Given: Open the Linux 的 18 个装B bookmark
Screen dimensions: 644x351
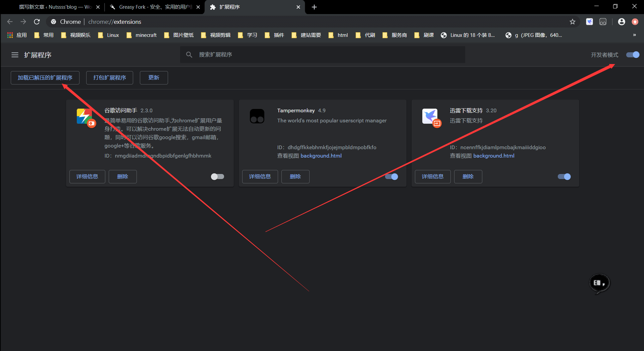Looking at the screenshot, I should 468,35.
